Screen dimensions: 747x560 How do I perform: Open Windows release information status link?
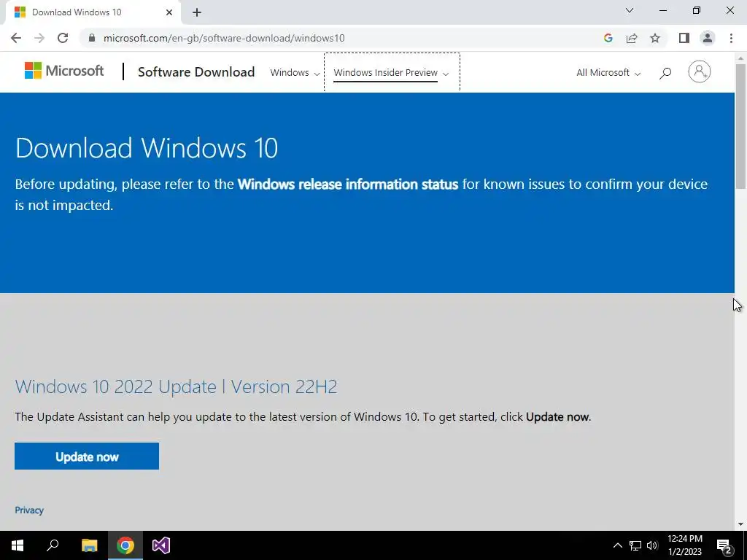[x=348, y=184]
